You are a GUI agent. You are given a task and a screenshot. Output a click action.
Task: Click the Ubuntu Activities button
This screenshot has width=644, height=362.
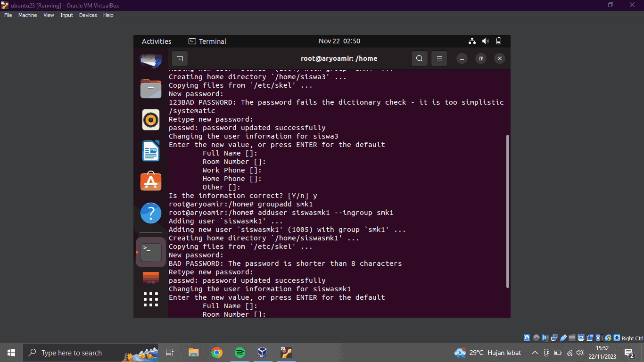(x=157, y=41)
